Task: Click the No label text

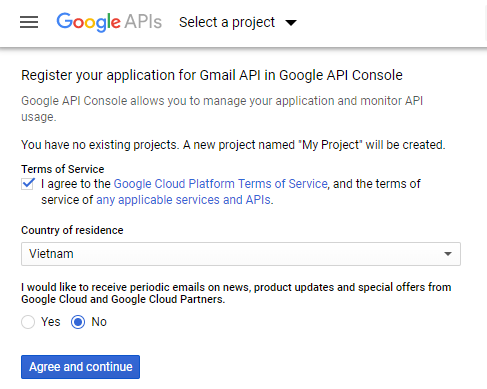Action: point(99,322)
